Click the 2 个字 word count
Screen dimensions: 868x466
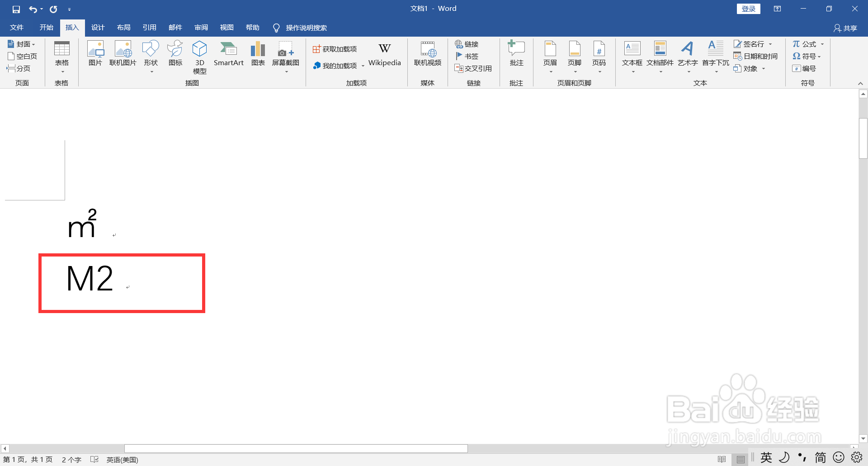71,460
